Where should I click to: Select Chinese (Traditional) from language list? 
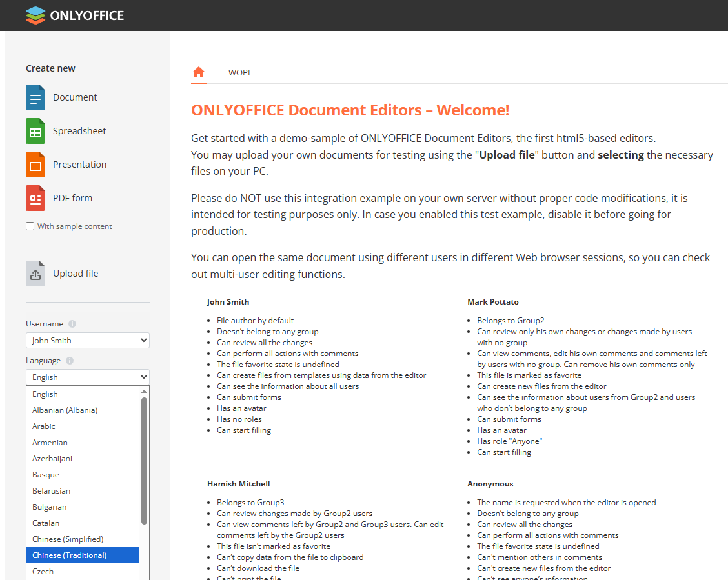(70, 555)
